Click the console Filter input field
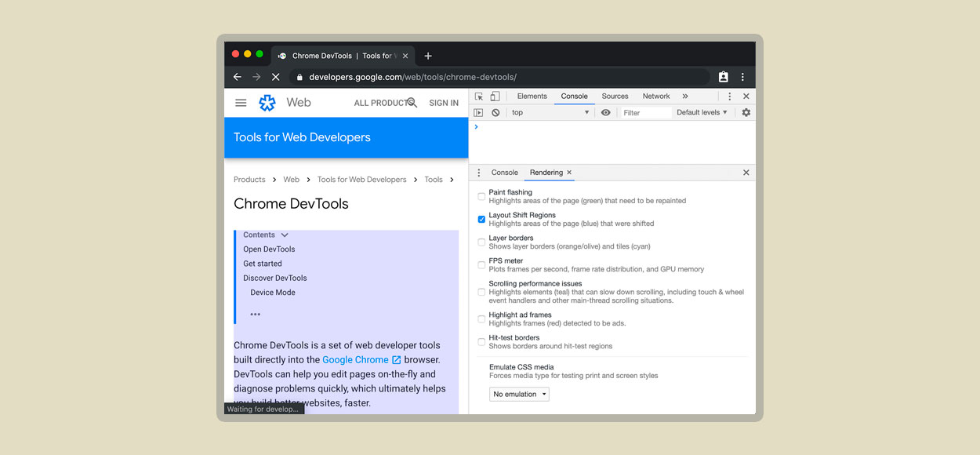The image size is (980, 455). (645, 113)
